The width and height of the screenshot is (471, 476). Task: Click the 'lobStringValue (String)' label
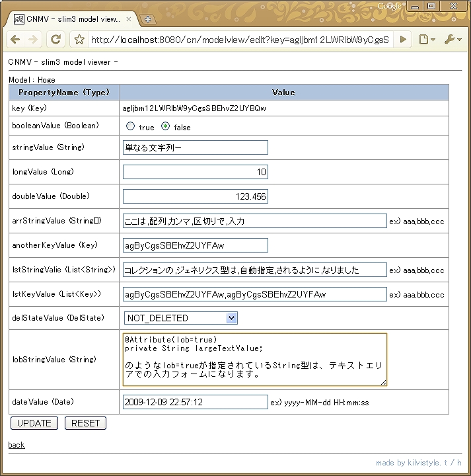pos(54,360)
